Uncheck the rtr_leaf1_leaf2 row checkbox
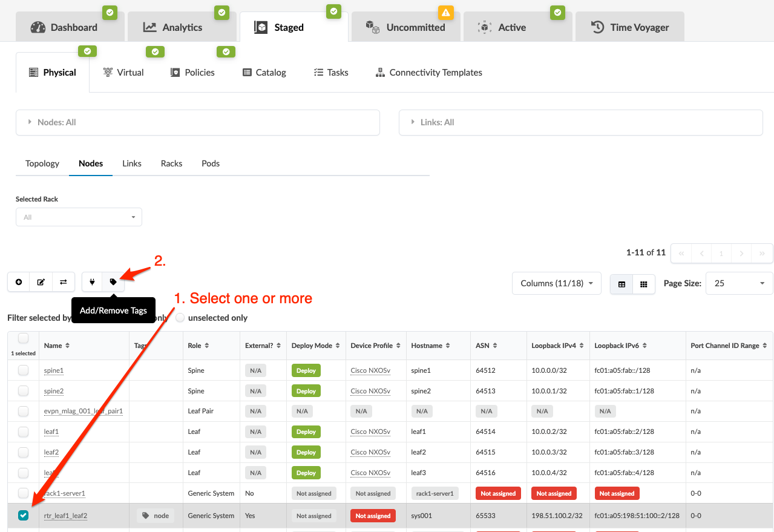The width and height of the screenshot is (774, 532). [23, 516]
